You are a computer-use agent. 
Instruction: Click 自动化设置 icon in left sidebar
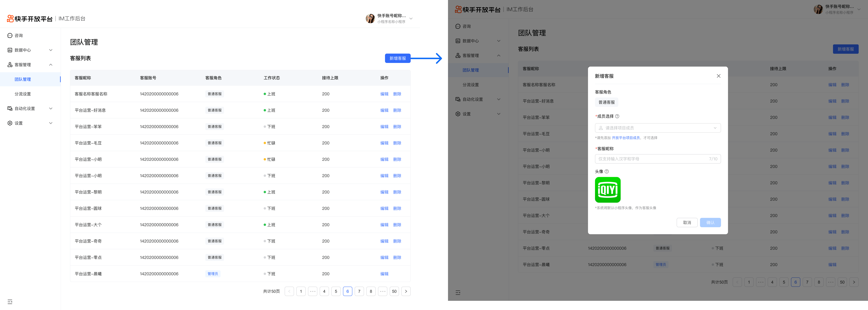point(10,109)
